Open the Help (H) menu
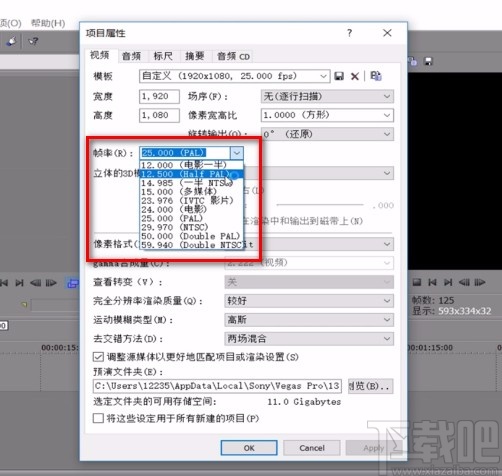 tap(48, 23)
